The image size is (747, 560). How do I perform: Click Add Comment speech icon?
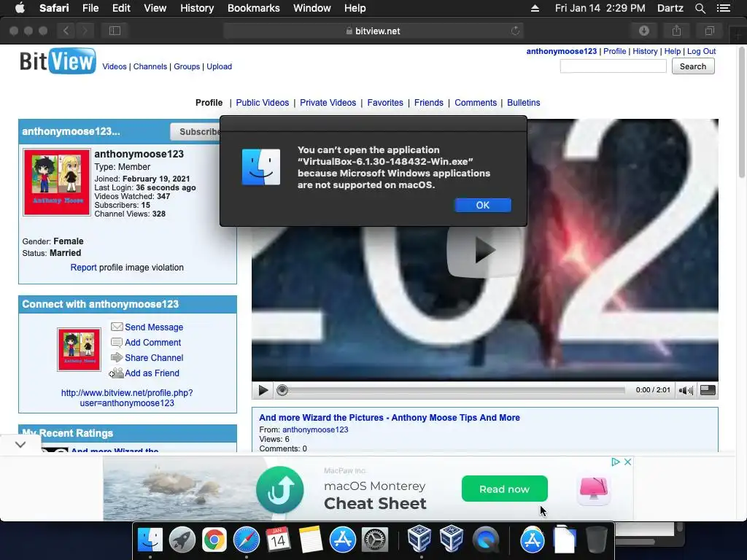pyautogui.click(x=117, y=343)
